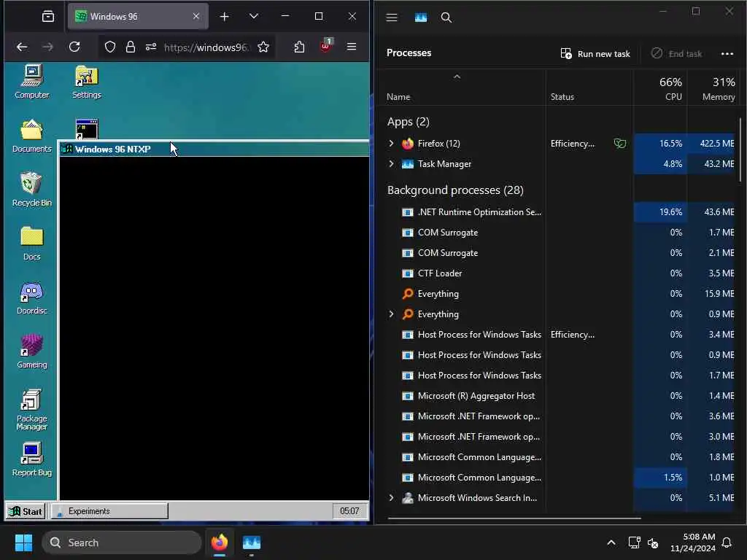Screen dimensions: 747x560
Task: Open Task Manager more options ellipsis
Action: tap(727, 53)
